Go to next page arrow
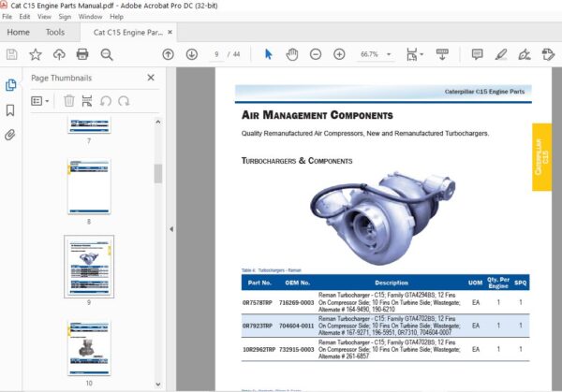Screen dimensions: 562x392 192,54
